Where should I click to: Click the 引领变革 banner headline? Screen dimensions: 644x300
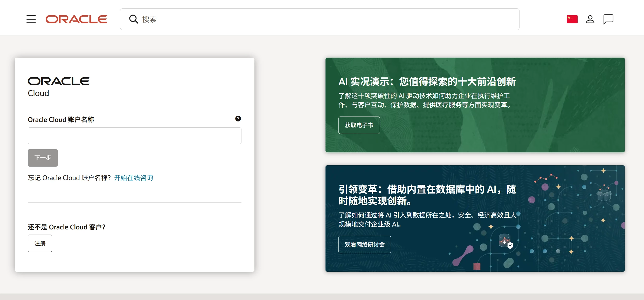click(427, 195)
